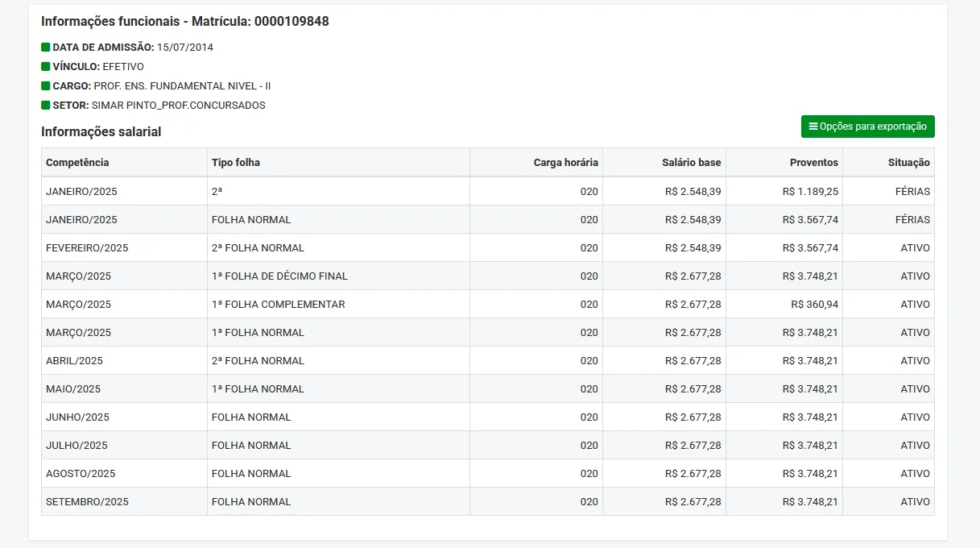Click the FEVEREIRO/2025 competência cell
The width and height of the screenshot is (980, 548).
[87, 248]
